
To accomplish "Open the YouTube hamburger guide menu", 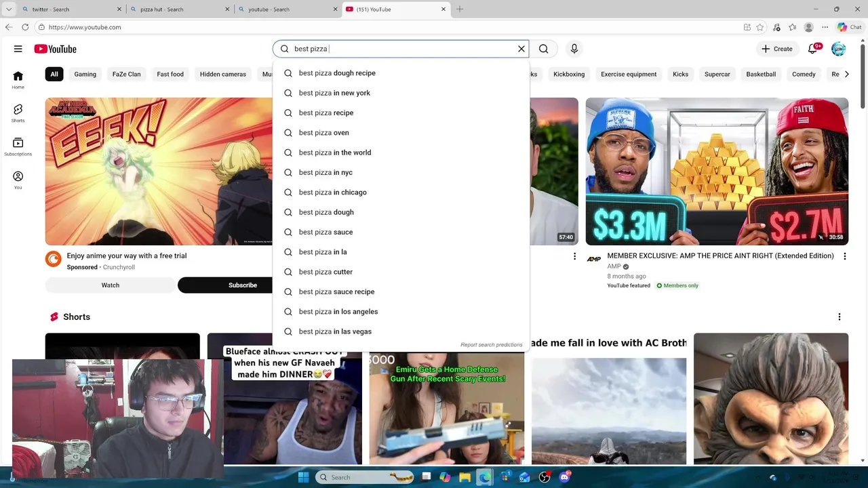I will 18,49.
